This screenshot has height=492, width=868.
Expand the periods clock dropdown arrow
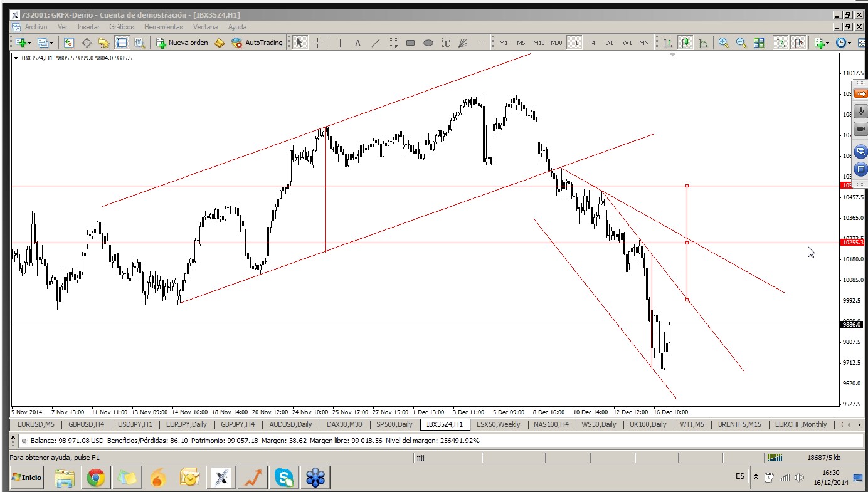pos(850,43)
